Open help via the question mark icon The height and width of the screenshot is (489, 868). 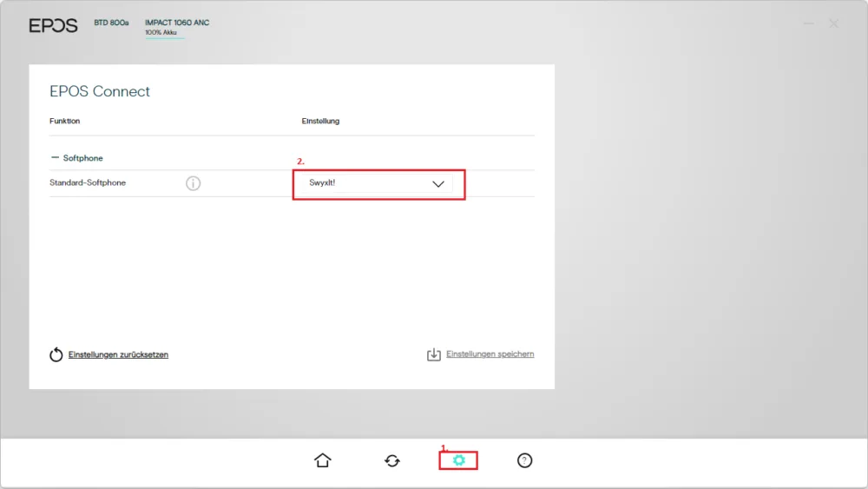[x=525, y=460]
